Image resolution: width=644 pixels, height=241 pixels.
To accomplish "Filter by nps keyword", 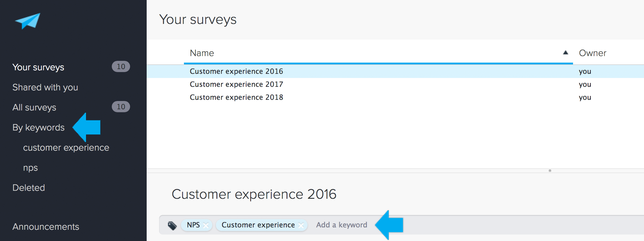I will pos(30,168).
